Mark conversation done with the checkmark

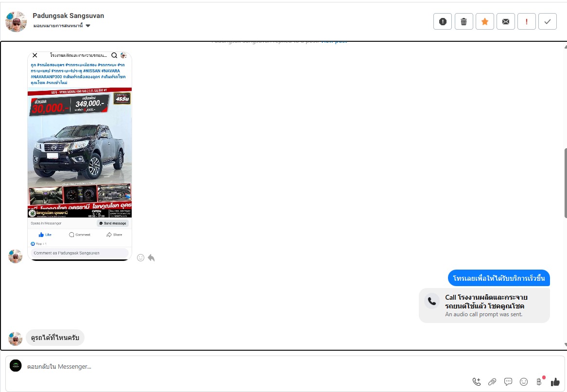548,21
